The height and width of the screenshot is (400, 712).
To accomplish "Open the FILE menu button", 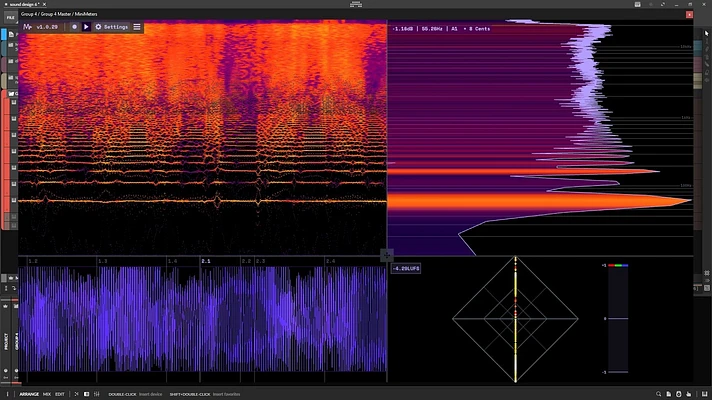I will click(10, 17).
